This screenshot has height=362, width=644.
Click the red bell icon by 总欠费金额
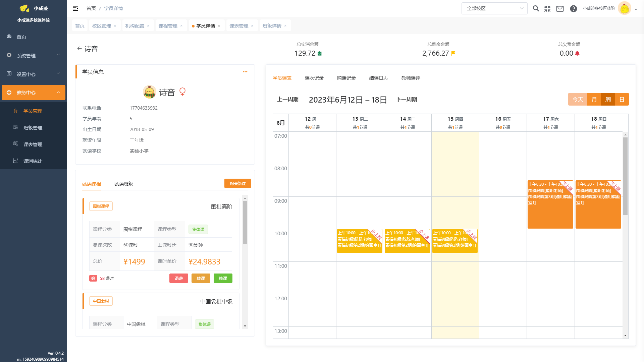577,53
